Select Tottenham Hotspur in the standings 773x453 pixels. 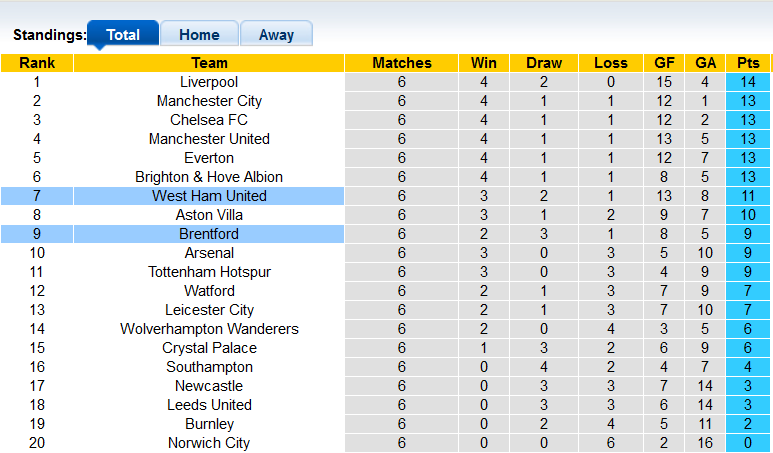[209, 272]
